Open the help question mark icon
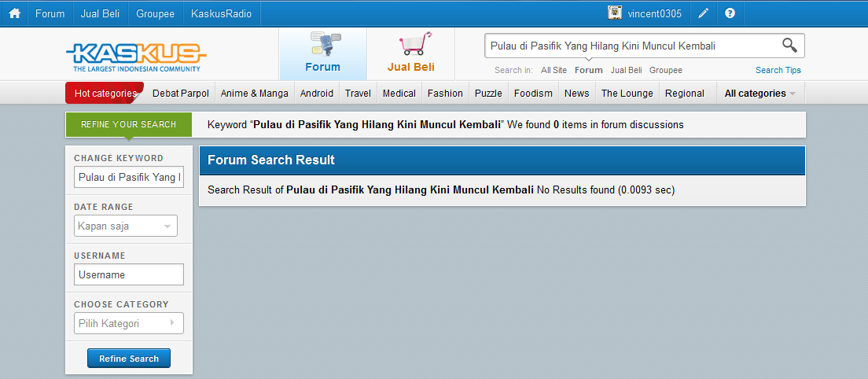The image size is (868, 379). [730, 13]
